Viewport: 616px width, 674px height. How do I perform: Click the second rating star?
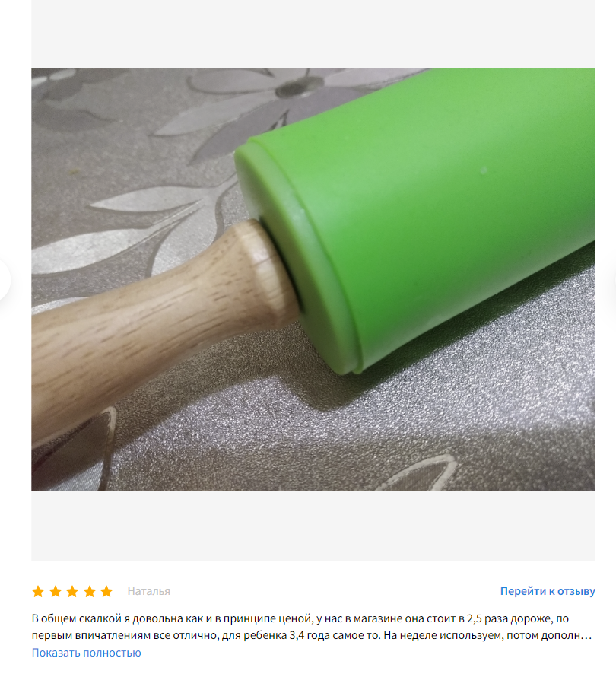pyautogui.click(x=56, y=592)
